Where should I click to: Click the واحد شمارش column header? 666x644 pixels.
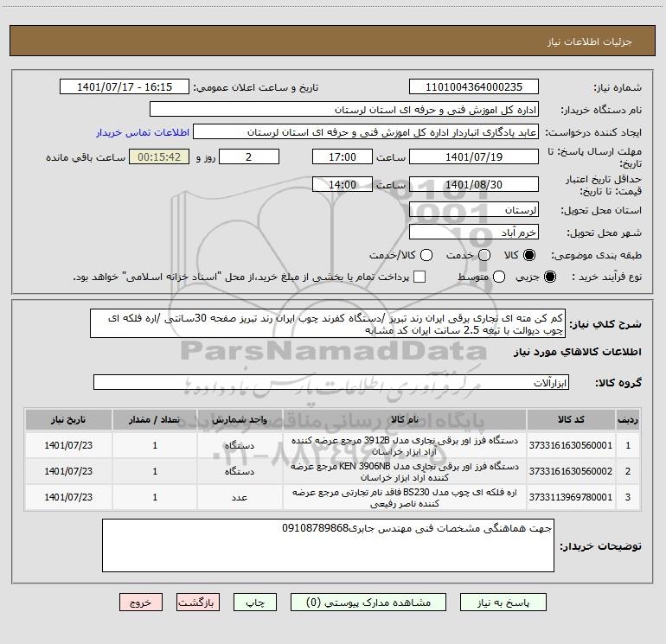[x=240, y=419]
